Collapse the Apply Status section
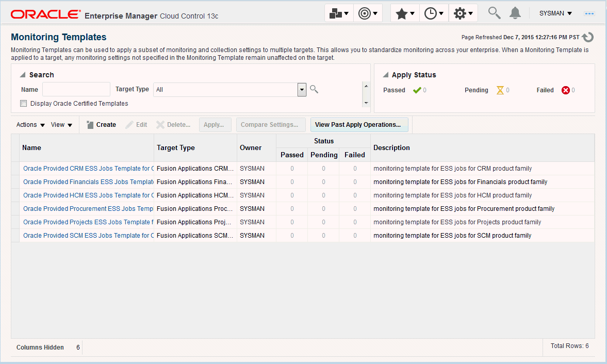This screenshot has width=607, height=364. [x=386, y=75]
